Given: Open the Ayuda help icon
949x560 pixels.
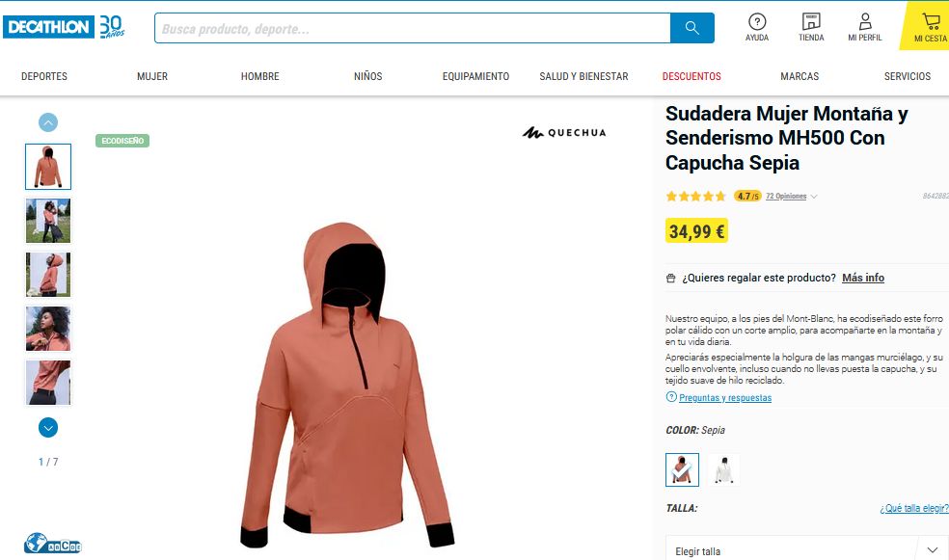Looking at the screenshot, I should [x=756, y=27].
